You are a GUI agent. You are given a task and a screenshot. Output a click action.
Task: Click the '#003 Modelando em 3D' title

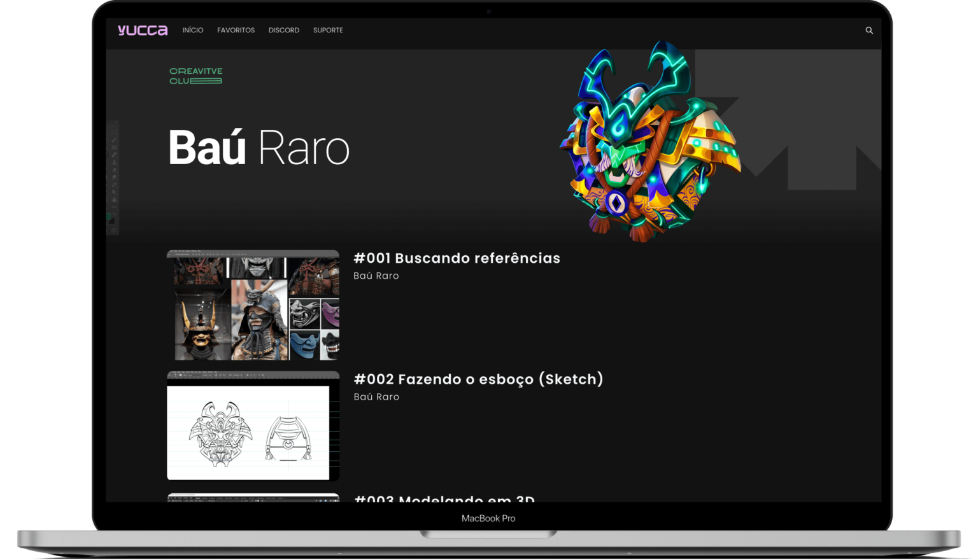[x=444, y=498]
